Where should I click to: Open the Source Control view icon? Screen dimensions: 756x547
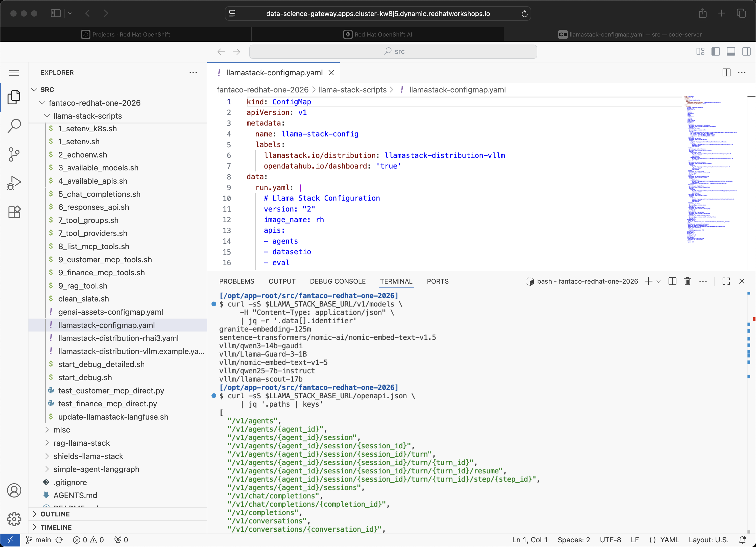14,155
